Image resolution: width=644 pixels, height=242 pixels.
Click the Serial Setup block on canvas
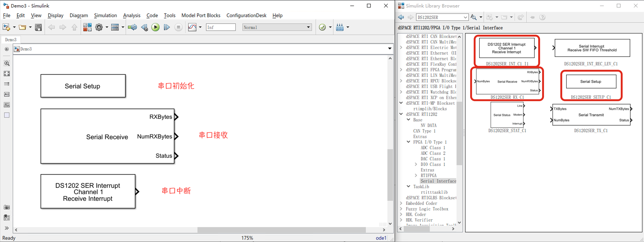pyautogui.click(x=83, y=86)
